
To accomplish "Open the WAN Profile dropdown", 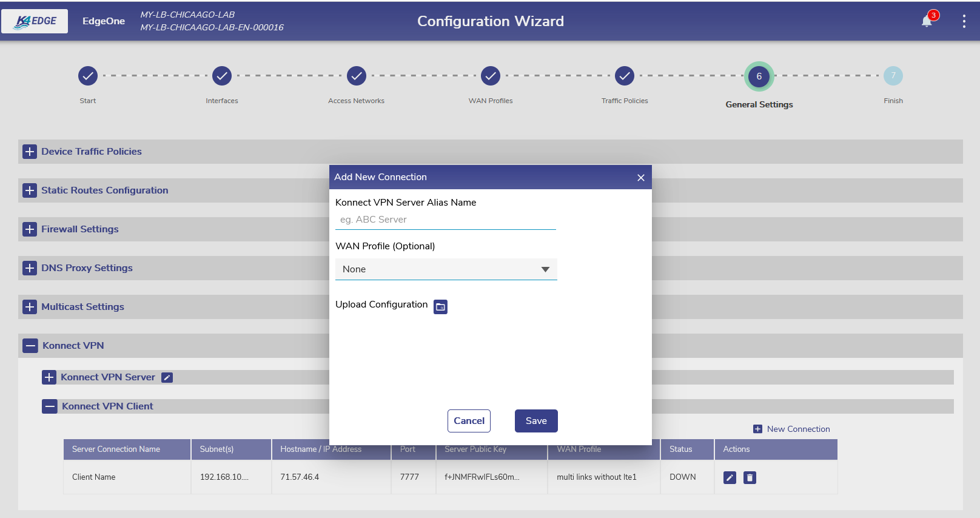I will point(446,269).
